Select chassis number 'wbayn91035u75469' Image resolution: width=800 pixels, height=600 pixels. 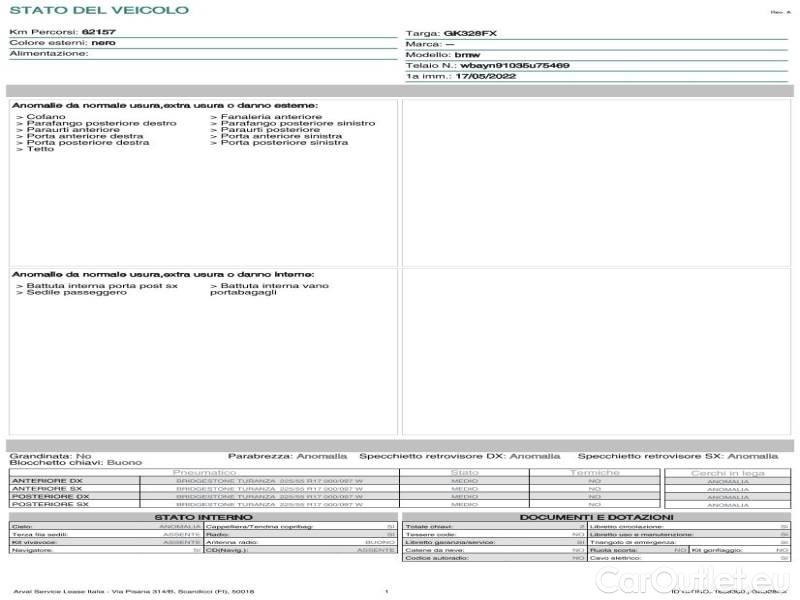pos(515,66)
